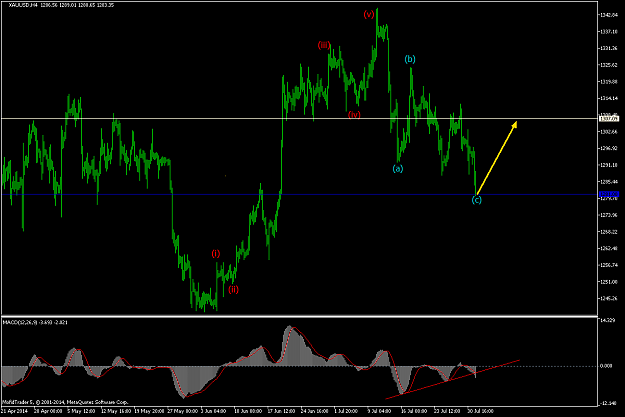625x417 pixels.
Task: Select the red (ii) wave label
Action: tap(234, 290)
